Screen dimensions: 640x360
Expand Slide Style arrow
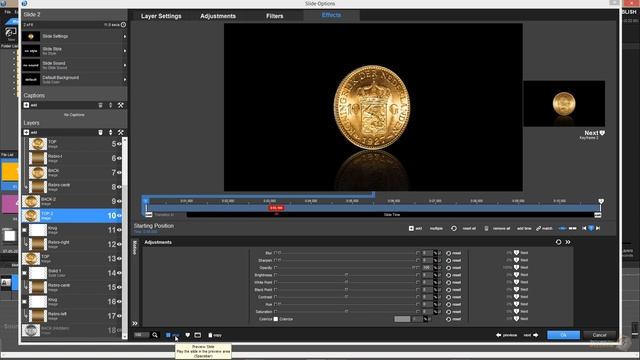(x=125, y=51)
